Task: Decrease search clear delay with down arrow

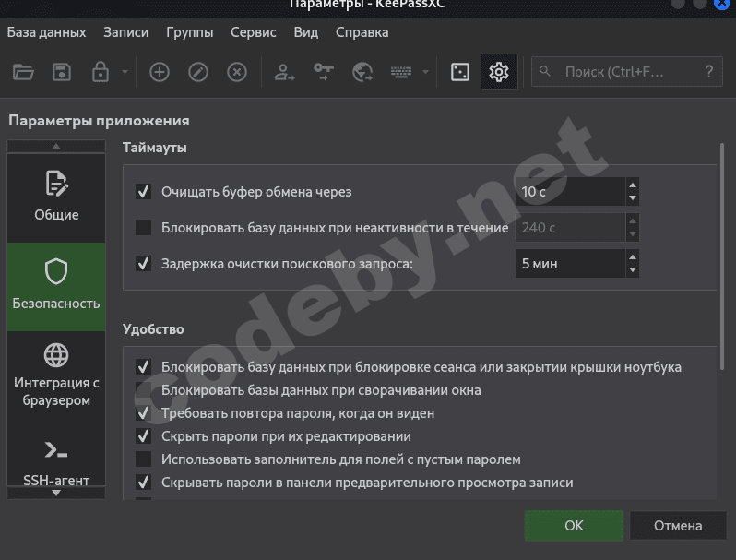Action: 633,270
